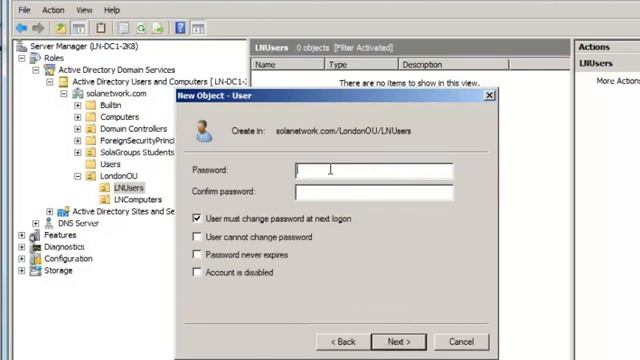Collapse the solanetwork.com domain node
This screenshot has width=640, height=360.
point(64,94)
